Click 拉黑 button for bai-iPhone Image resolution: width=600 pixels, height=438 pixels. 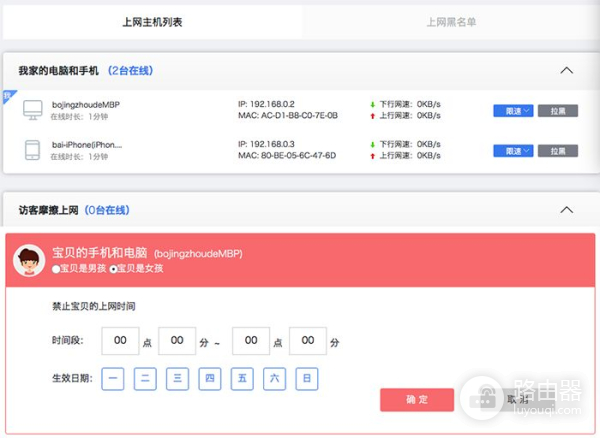(558, 151)
